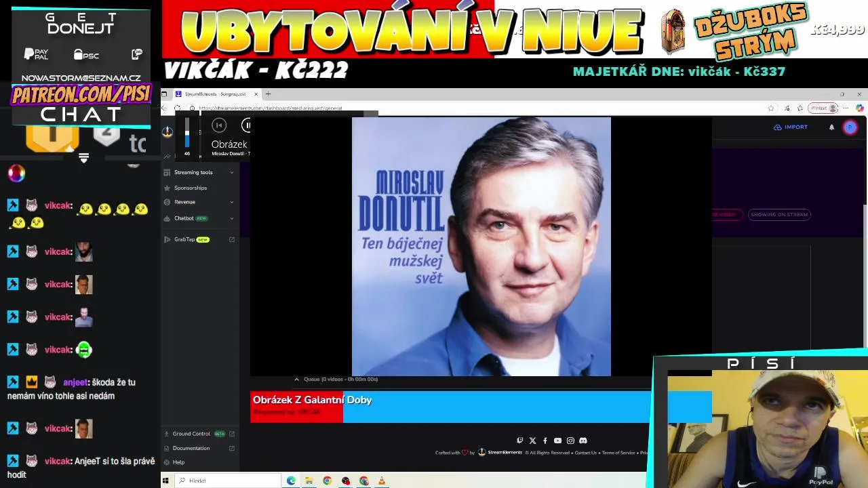The width and height of the screenshot is (868, 488).
Task: Collapse the Queue panel chevron
Action: [x=296, y=380]
